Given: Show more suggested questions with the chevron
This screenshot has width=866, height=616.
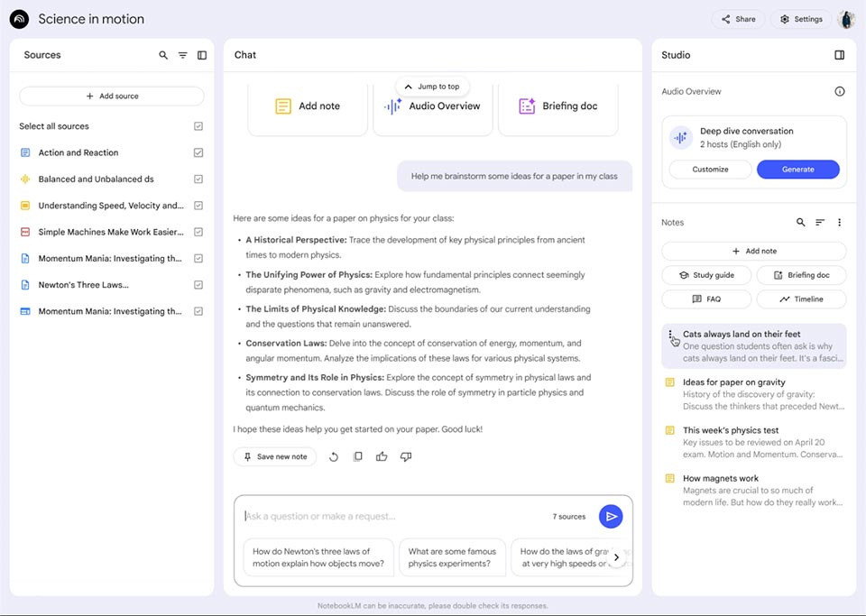Looking at the screenshot, I should coord(616,557).
